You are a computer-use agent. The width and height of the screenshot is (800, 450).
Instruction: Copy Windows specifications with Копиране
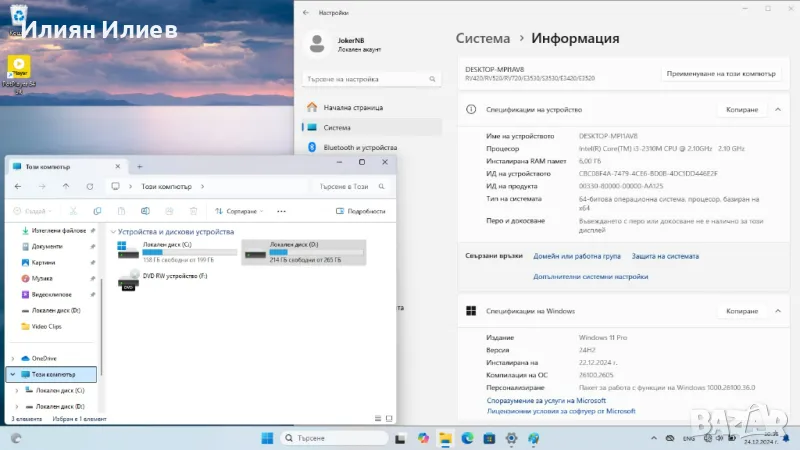[742, 311]
